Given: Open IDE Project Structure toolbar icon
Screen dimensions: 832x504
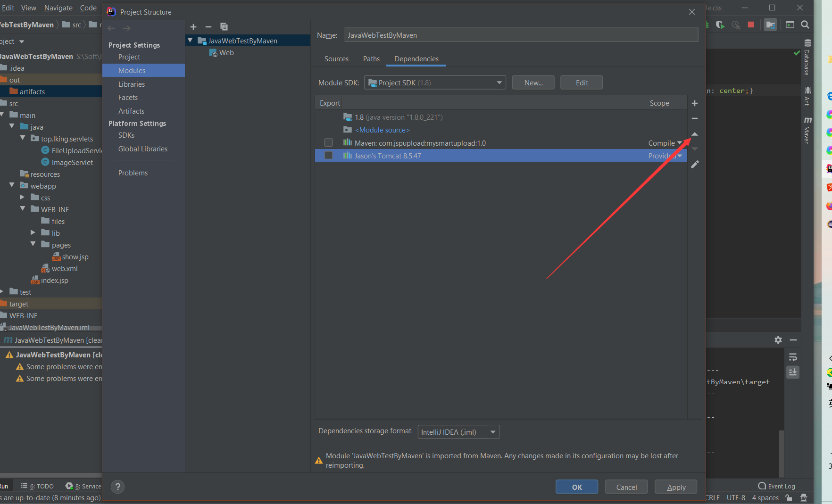Looking at the screenshot, I should tap(771, 25).
